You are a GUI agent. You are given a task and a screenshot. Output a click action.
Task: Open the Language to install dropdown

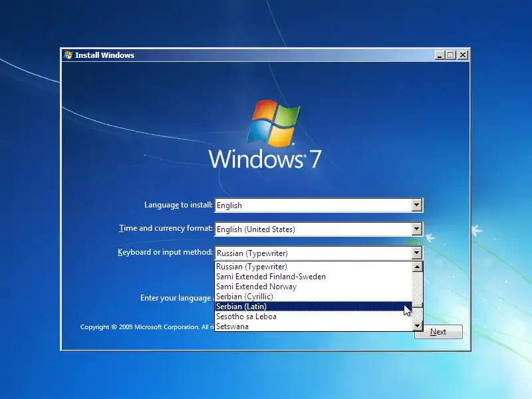(x=417, y=205)
